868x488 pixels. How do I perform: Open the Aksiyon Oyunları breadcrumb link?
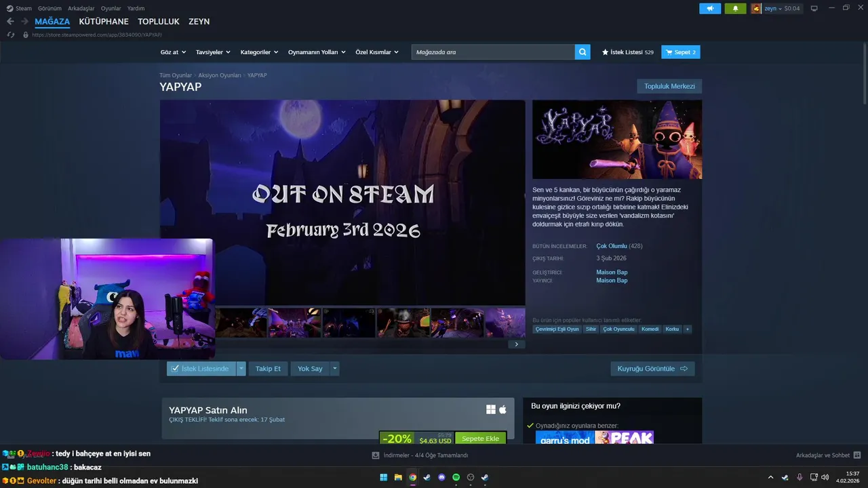coord(220,75)
